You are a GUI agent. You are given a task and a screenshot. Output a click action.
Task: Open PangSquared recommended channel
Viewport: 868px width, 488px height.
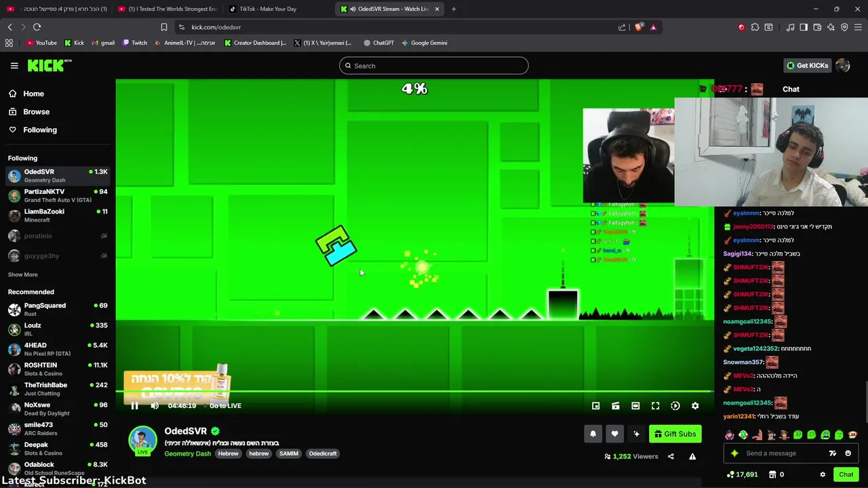click(x=58, y=309)
